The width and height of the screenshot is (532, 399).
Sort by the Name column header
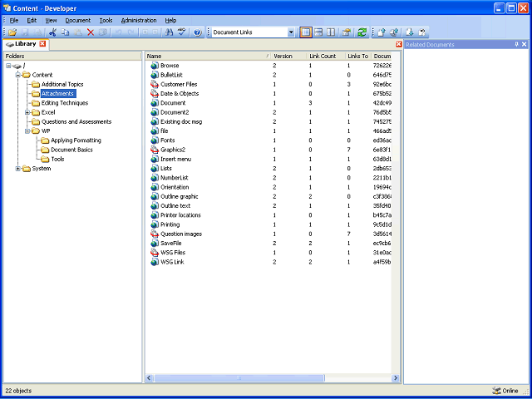coord(209,56)
